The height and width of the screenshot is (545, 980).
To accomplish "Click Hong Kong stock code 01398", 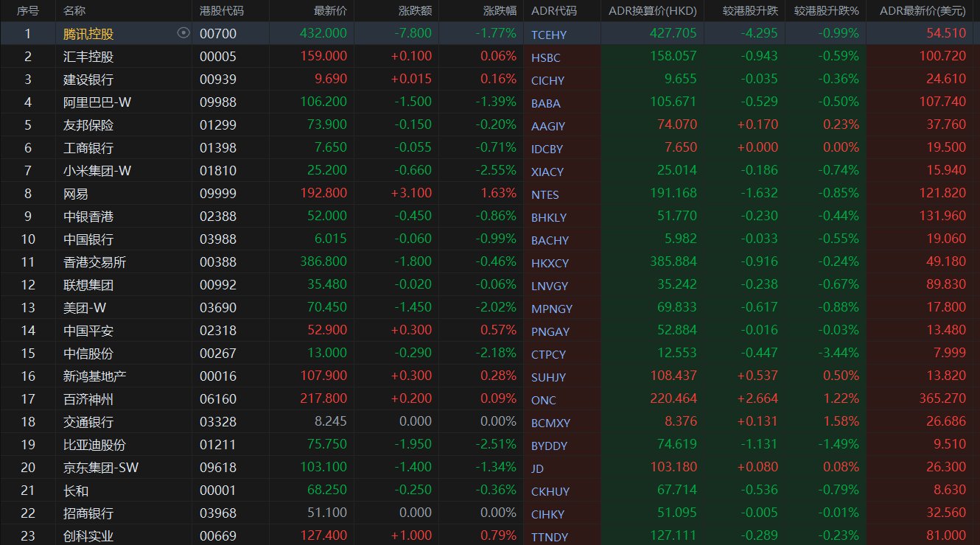I will click(218, 148).
